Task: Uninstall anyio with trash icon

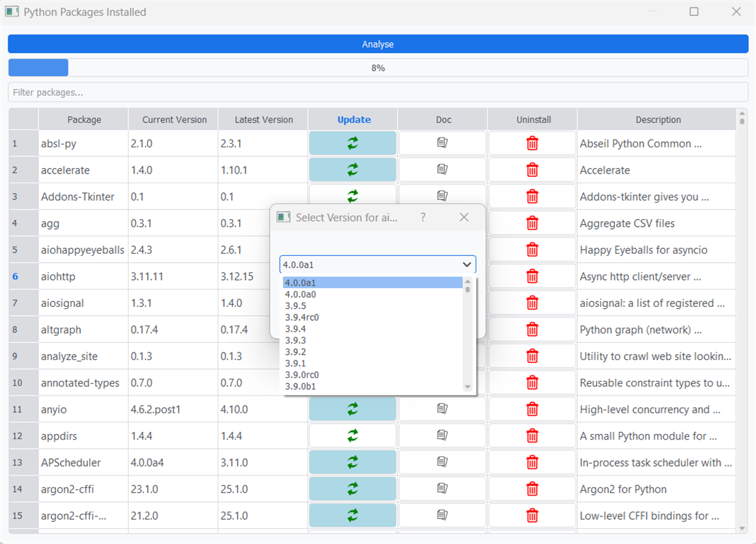Action: (x=532, y=409)
